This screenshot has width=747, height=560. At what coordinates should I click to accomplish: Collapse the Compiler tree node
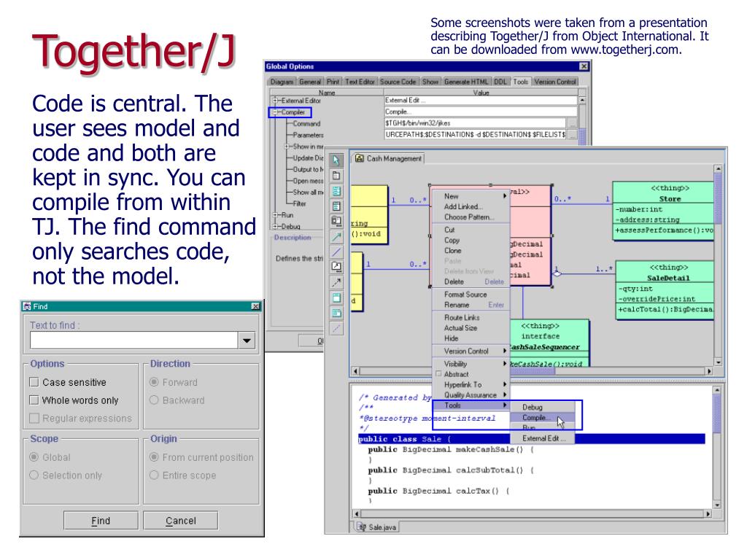[275, 112]
